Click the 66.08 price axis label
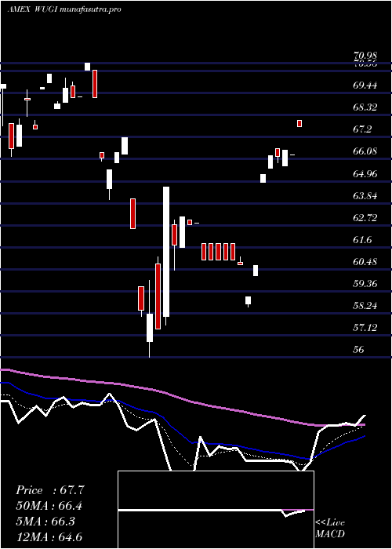The width and height of the screenshot is (392, 549). pyautogui.click(x=365, y=151)
